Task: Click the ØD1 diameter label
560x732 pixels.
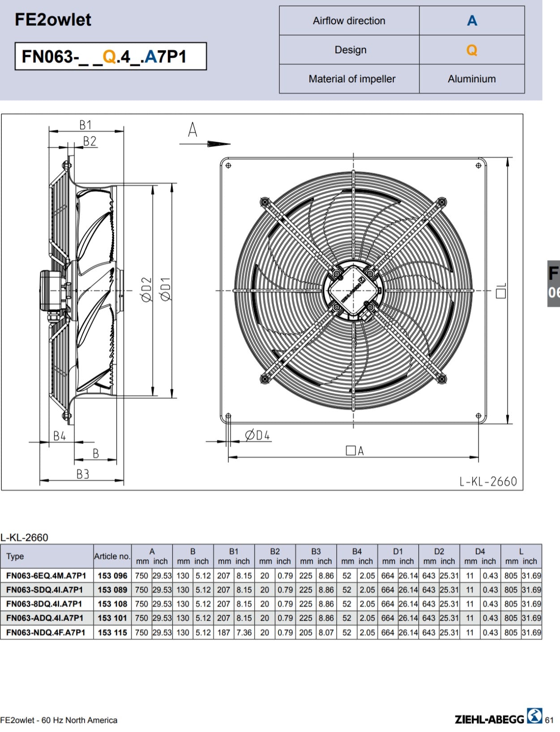Action: tap(166, 289)
